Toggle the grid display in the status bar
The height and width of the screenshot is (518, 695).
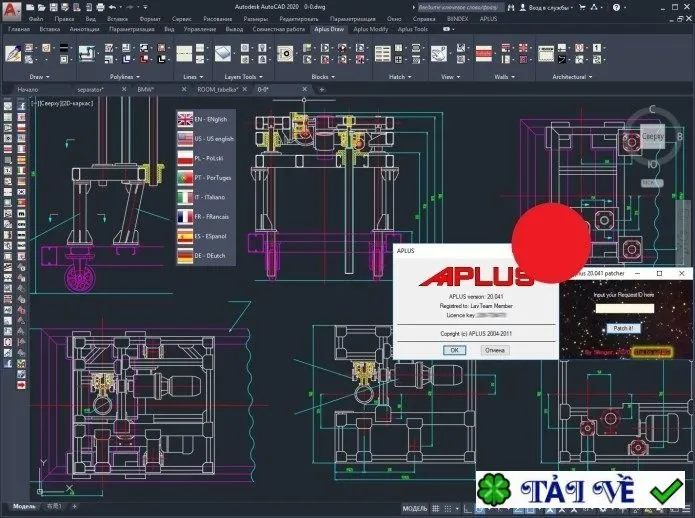(436, 509)
